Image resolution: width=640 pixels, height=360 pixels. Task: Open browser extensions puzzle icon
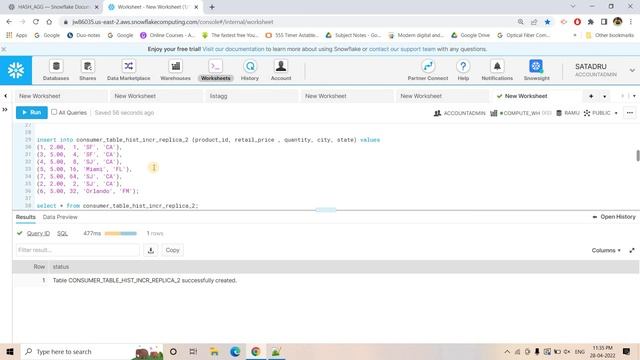click(591, 22)
